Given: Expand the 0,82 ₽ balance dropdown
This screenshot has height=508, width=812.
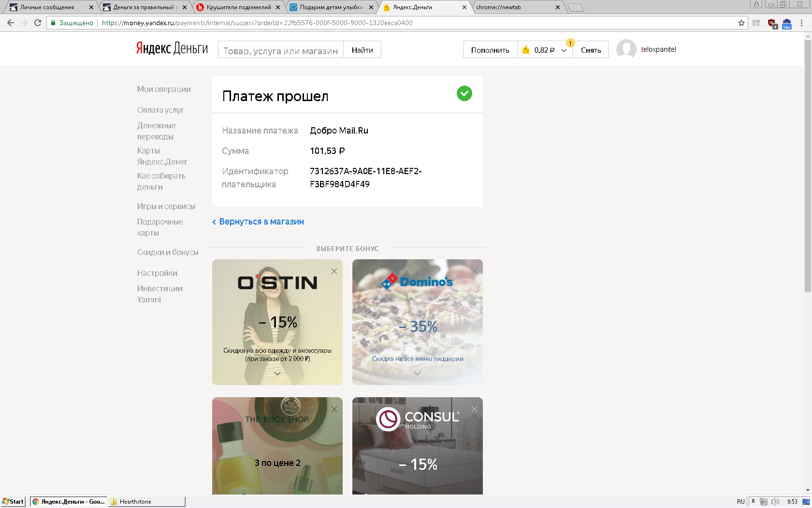Looking at the screenshot, I should [x=564, y=50].
